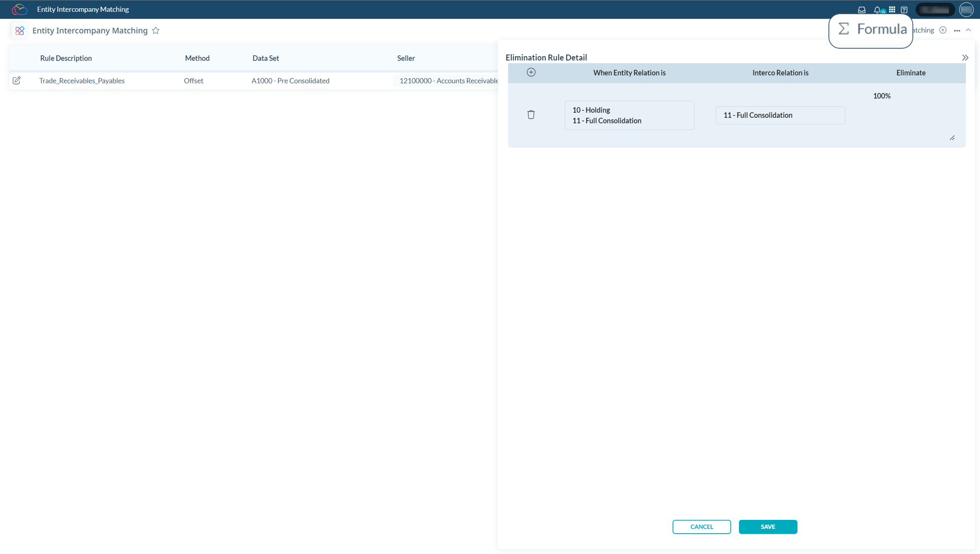This screenshot has width=980, height=554.
Task: Click the company logo in the top bar
Action: coord(20,9)
